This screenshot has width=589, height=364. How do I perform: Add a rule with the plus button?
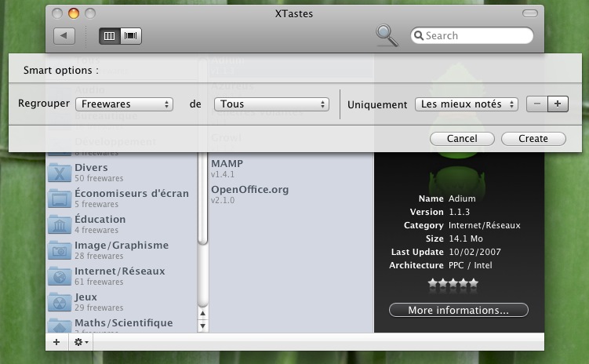[x=558, y=104]
